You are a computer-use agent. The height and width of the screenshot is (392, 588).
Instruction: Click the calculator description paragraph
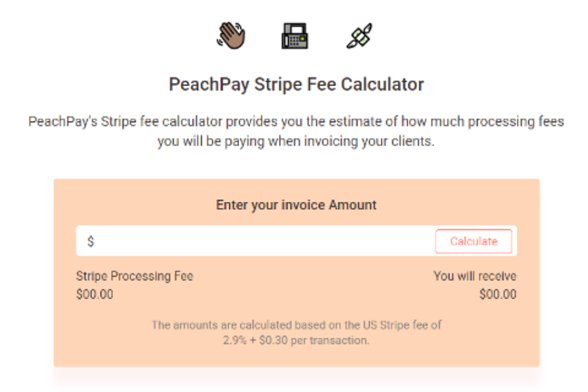pos(296,131)
